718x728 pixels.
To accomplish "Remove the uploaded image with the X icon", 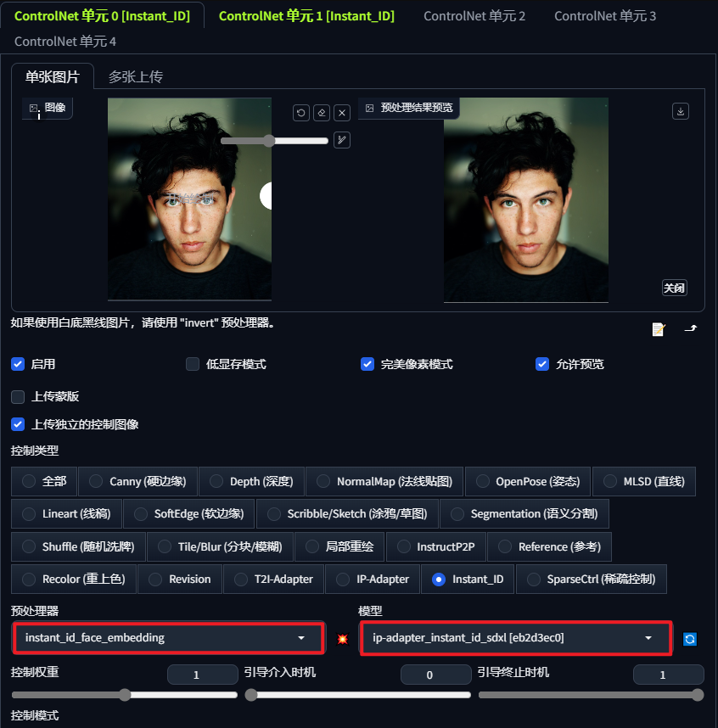I will coord(342,113).
